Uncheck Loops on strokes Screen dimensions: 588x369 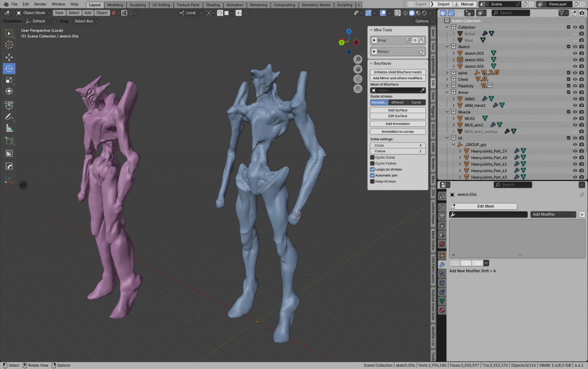pos(372,170)
